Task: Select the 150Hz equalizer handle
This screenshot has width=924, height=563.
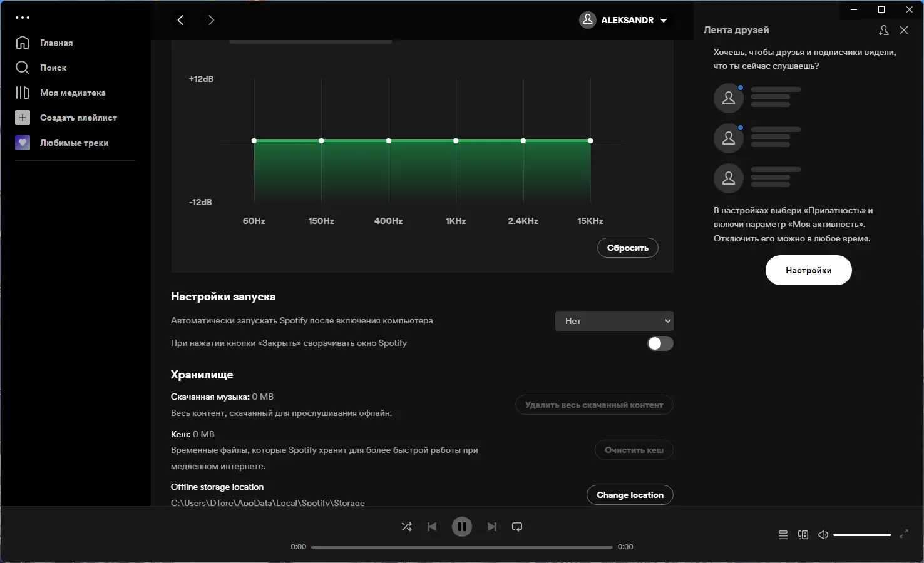Action: tap(321, 141)
